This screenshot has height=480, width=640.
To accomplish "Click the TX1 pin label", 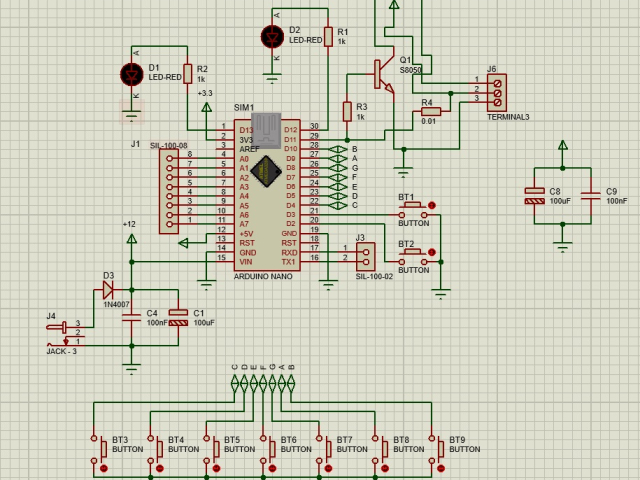I will 288,262.
